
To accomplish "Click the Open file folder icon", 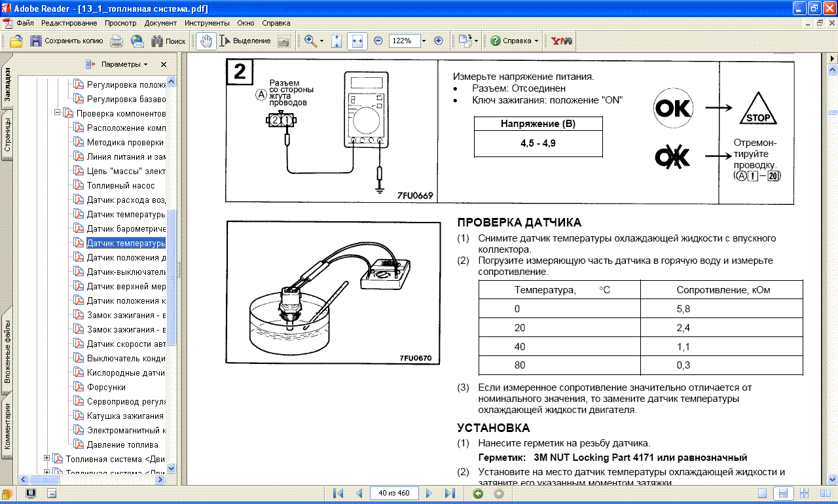I will coord(16,41).
